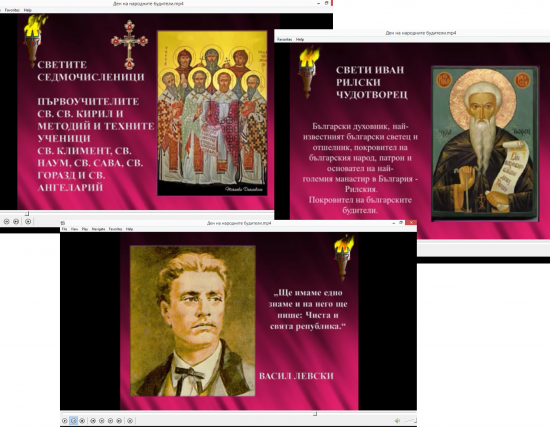The width and height of the screenshot is (550, 427).
Task: Click the highlighted Pause button in bottom player
Action: coord(73,421)
